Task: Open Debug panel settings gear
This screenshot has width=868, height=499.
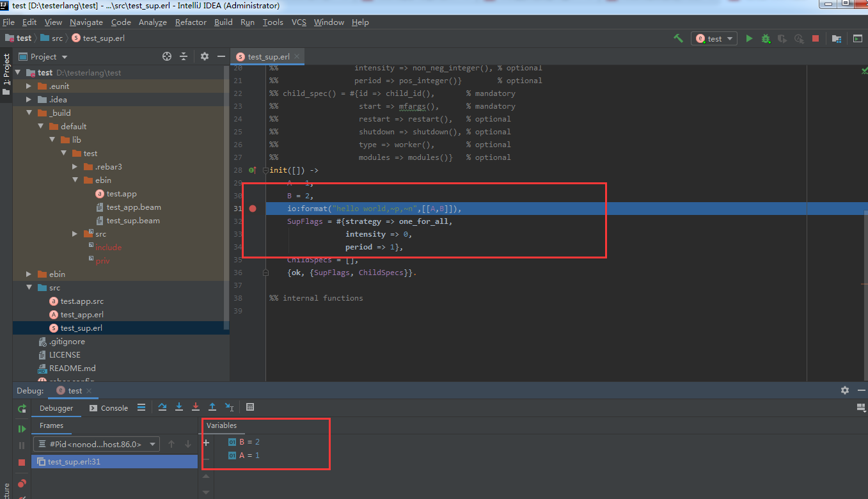Action: (845, 390)
